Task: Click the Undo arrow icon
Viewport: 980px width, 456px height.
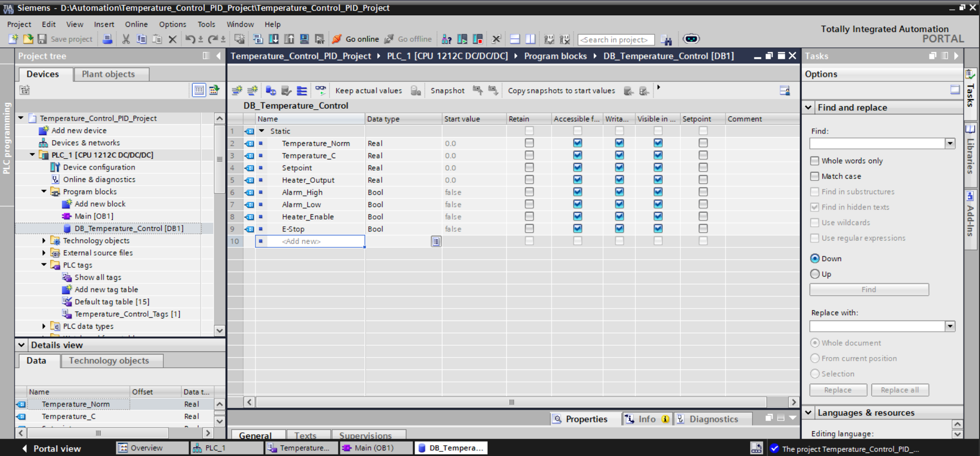Action: click(x=190, y=39)
